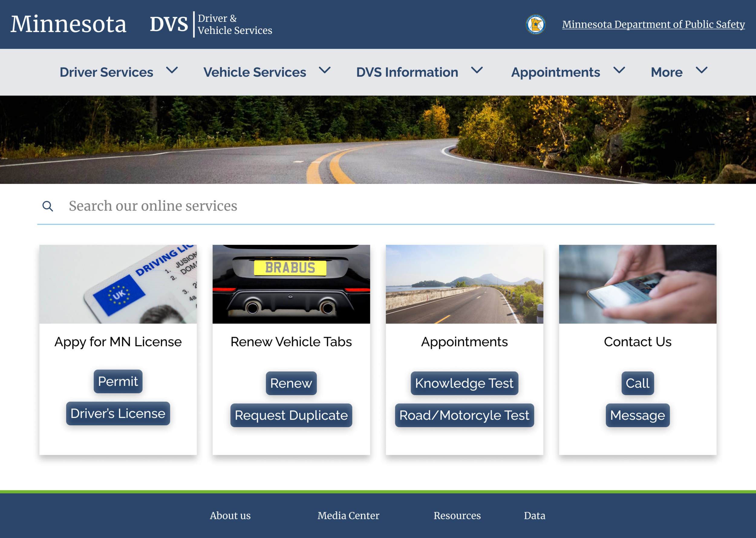Click the BRABUS license plate car image
756x538 pixels.
291,284
